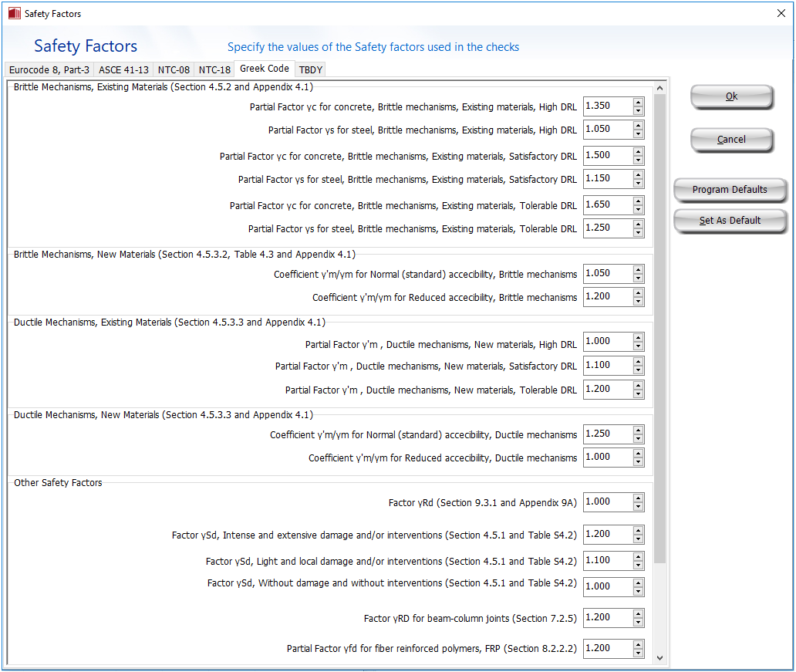Open the ASCE 41-13 tab
The height and width of the screenshot is (672, 796).
123,69
